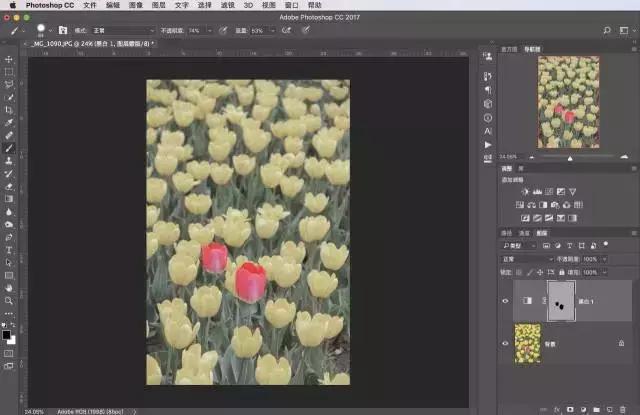Select the Eyedropper tool

pyautogui.click(x=9, y=122)
